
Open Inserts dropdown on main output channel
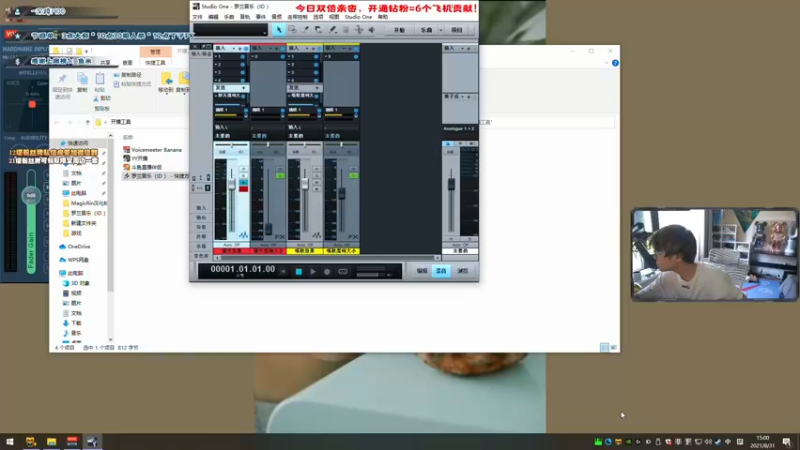point(463,48)
